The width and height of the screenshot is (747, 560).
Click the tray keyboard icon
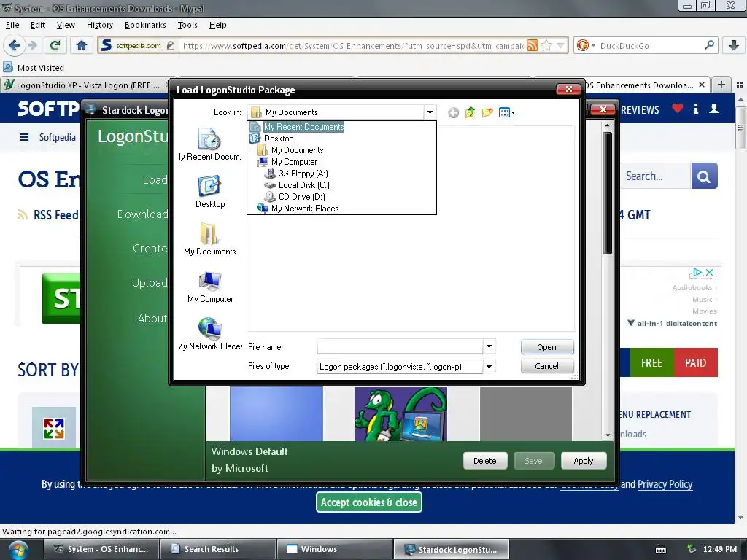661,550
